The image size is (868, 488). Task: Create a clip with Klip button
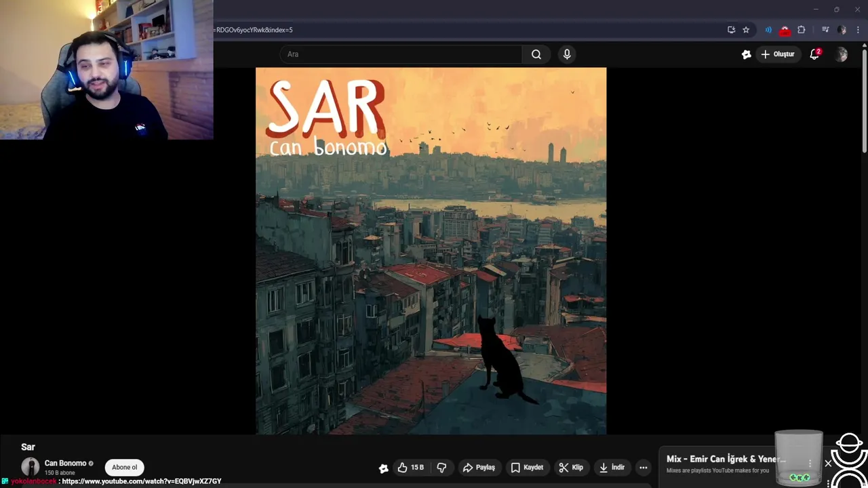point(571,468)
